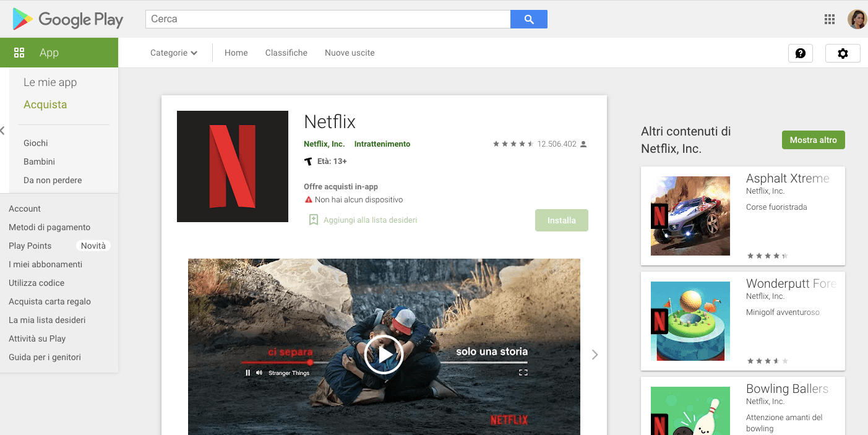This screenshot has height=435, width=868.
Task: Open I miei abbonamenti
Action: pos(45,264)
